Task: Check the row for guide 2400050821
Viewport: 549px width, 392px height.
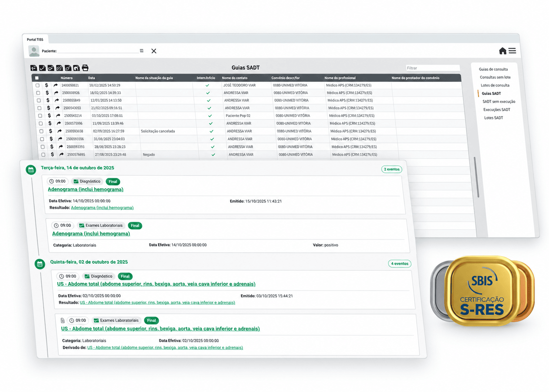Action: 37,85
